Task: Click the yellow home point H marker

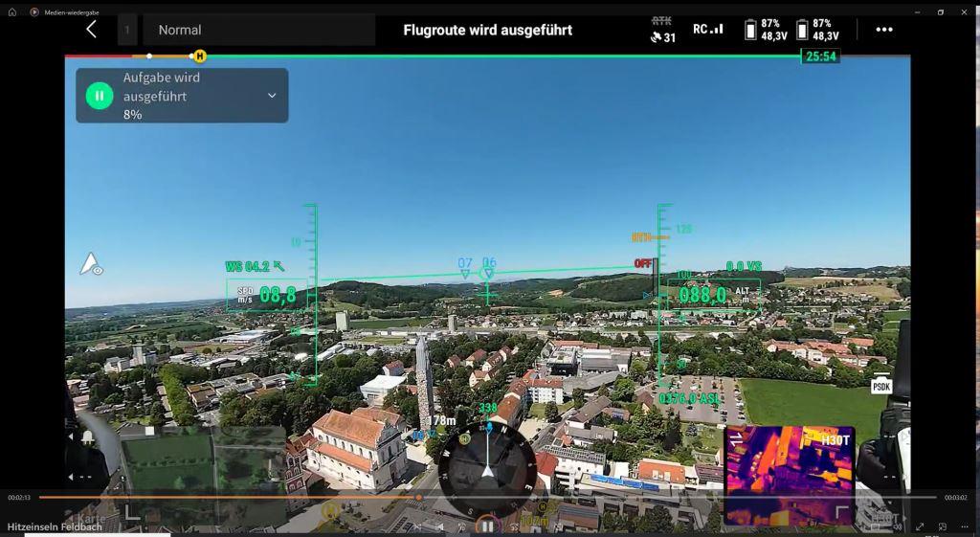Action: (x=199, y=56)
